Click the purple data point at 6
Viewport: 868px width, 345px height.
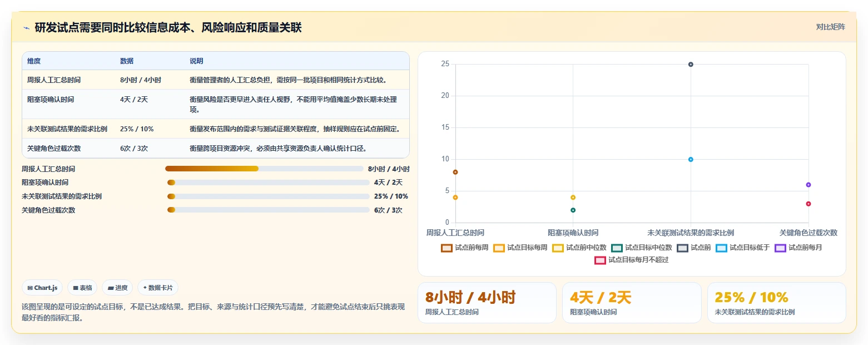pyautogui.click(x=809, y=185)
